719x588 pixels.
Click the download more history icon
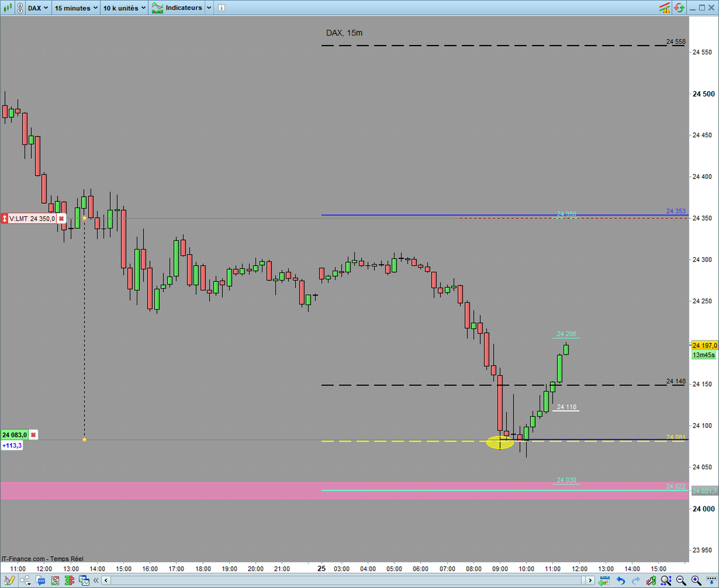[x=711, y=580]
